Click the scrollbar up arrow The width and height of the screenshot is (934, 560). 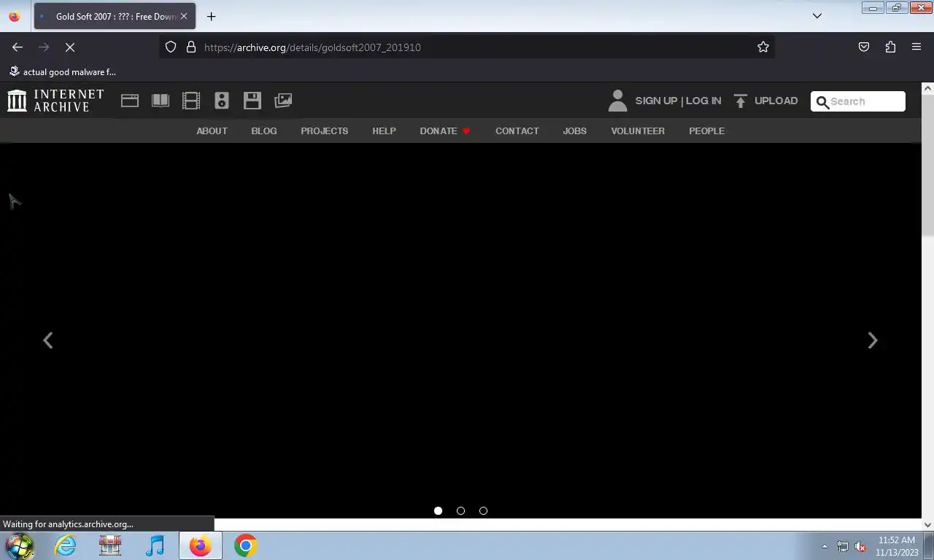point(927,88)
